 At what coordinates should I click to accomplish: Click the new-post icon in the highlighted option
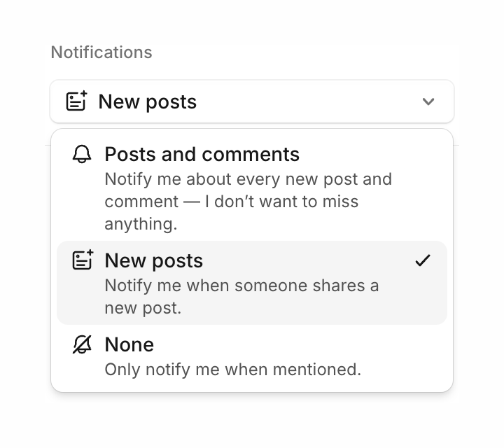(83, 260)
